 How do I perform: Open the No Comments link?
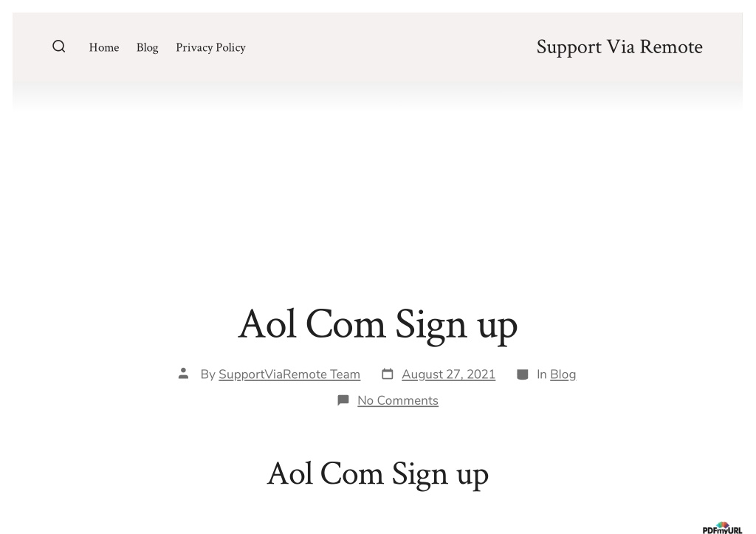(x=398, y=400)
